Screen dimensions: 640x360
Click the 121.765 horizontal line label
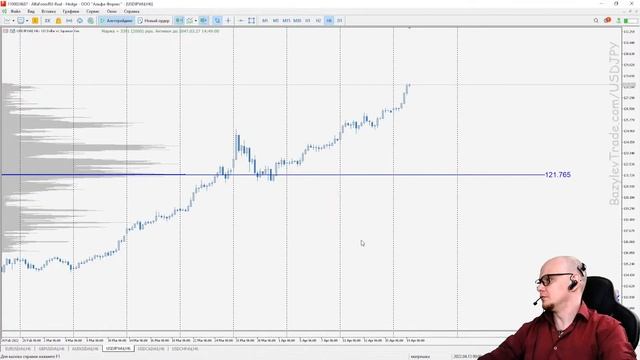click(558, 175)
